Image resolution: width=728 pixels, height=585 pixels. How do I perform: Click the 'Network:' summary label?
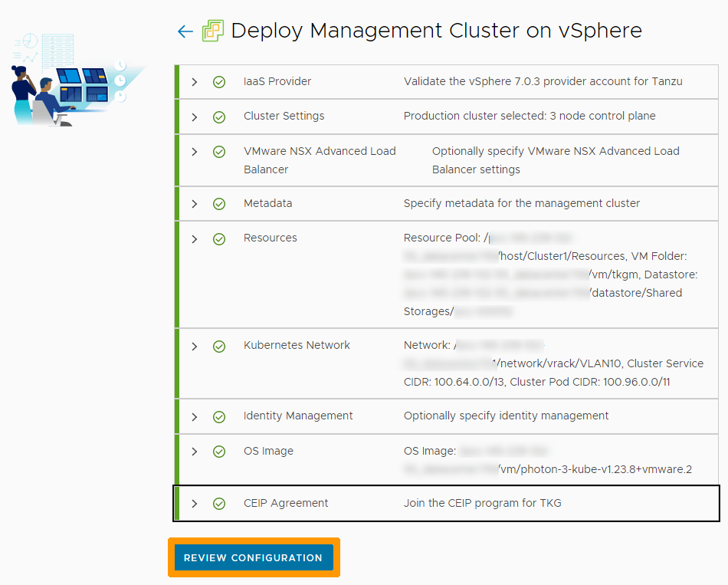427,345
